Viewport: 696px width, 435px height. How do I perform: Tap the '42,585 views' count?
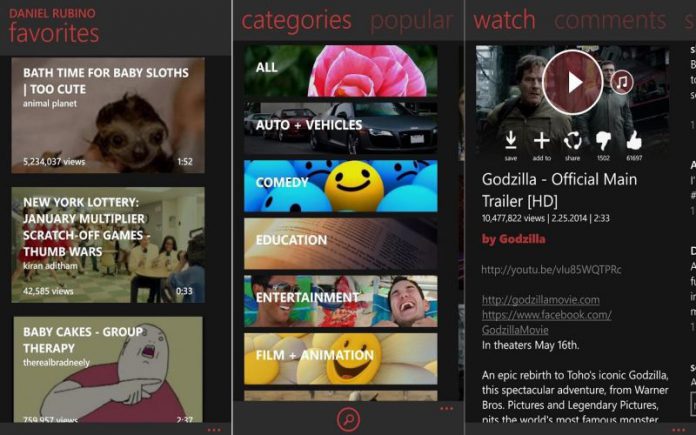pyautogui.click(x=48, y=291)
